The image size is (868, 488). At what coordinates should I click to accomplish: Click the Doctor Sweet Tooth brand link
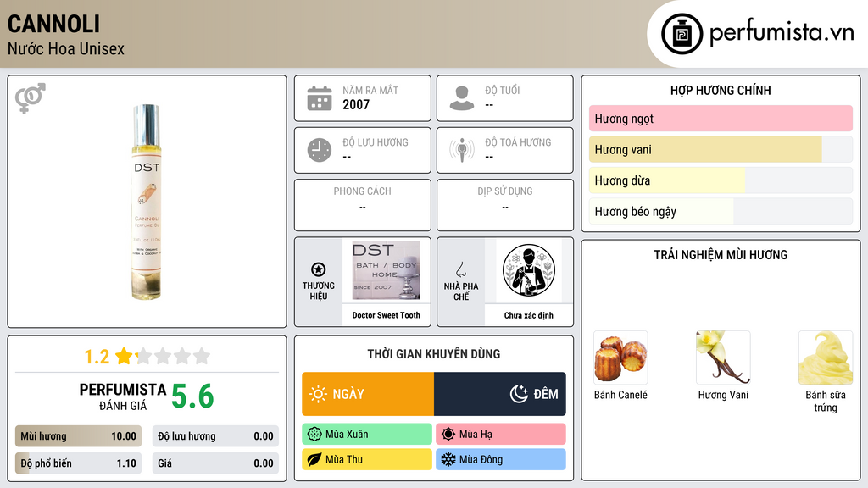pos(387,315)
